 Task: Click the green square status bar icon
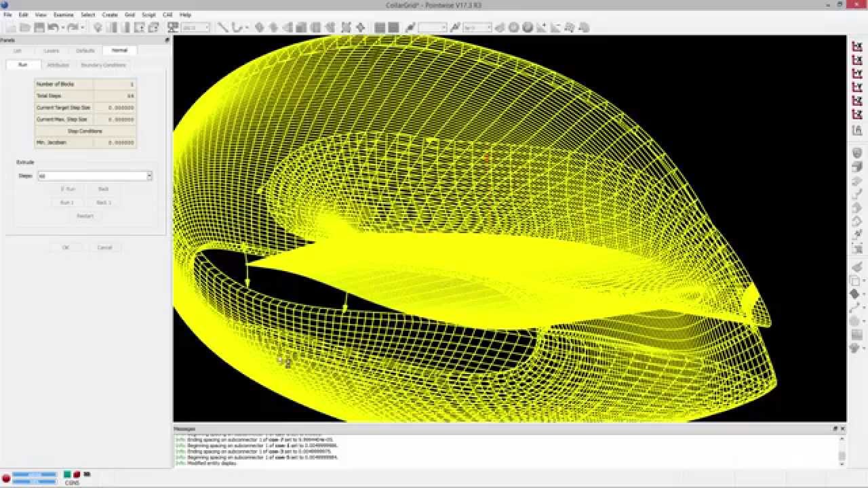pos(68,474)
